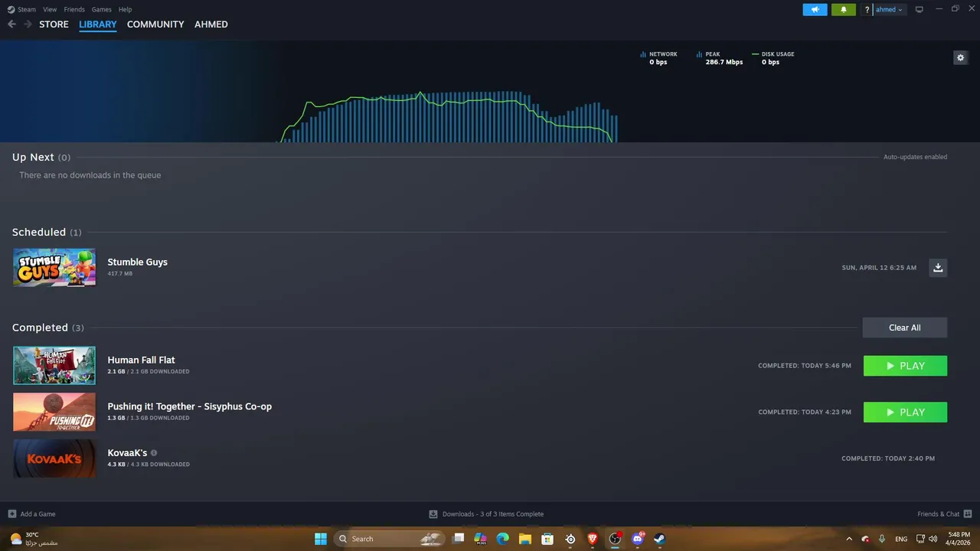Switch to the STORE tab

coord(54,24)
